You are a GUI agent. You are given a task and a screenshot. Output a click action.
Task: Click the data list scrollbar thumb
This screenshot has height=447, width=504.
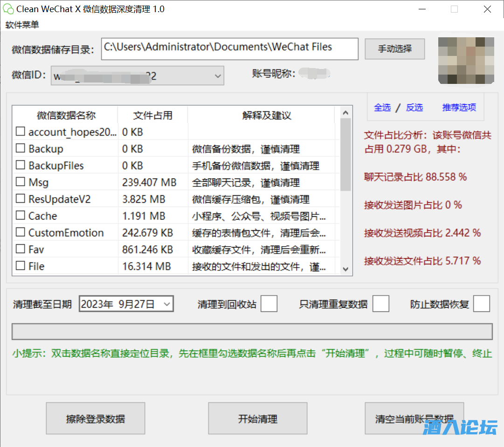click(345, 155)
